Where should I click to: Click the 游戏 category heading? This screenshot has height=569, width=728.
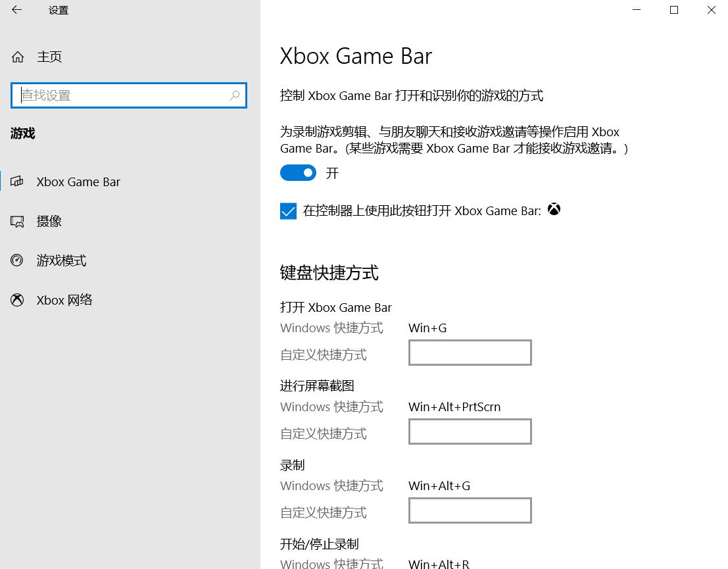[x=23, y=134]
